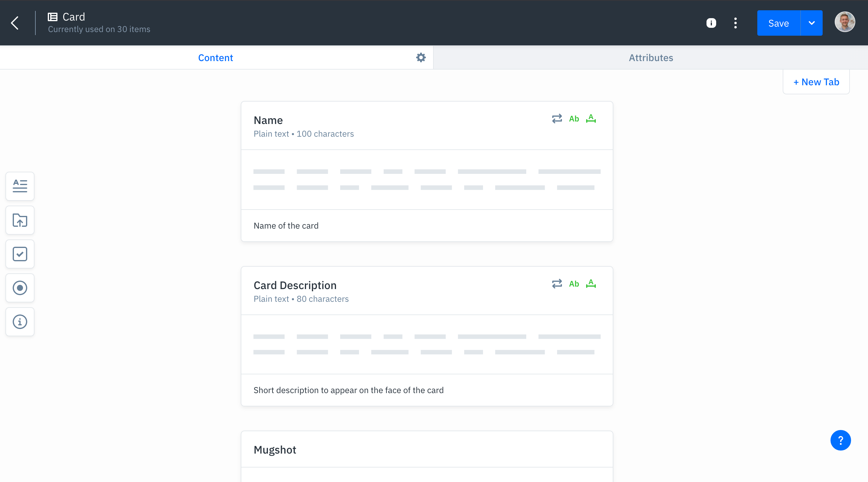This screenshot has width=868, height=482.
Task: Add a file upload field from sidebar
Action: [x=20, y=220]
